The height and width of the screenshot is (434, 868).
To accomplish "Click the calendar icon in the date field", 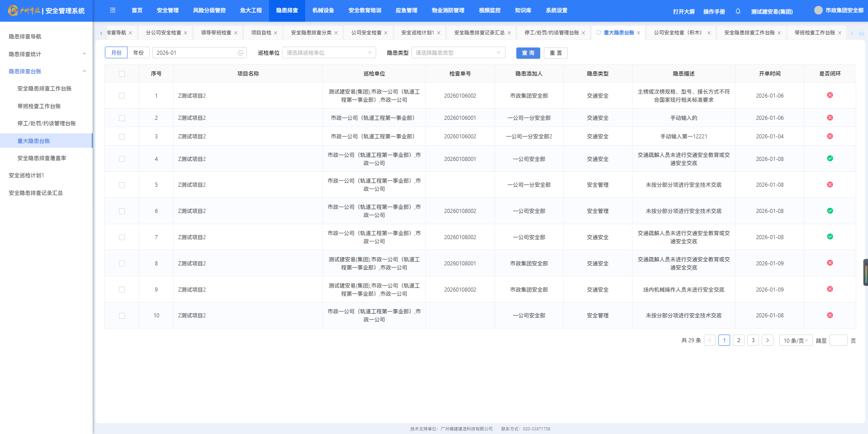I will click(x=241, y=53).
